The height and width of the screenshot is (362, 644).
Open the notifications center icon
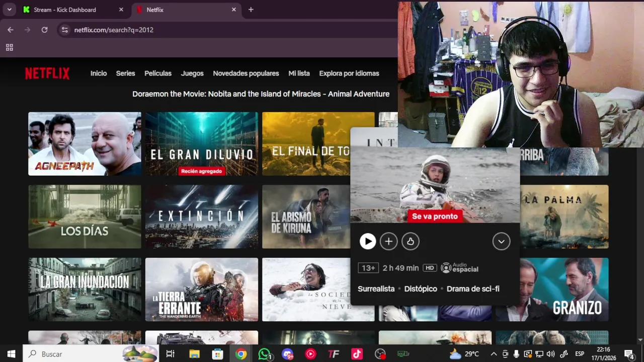[x=629, y=354]
